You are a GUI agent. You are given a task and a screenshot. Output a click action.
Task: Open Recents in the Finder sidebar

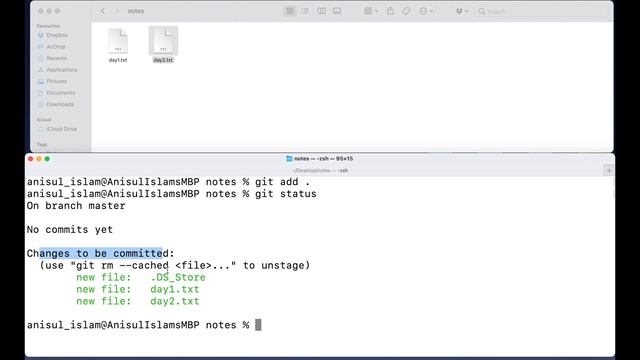tap(56, 58)
